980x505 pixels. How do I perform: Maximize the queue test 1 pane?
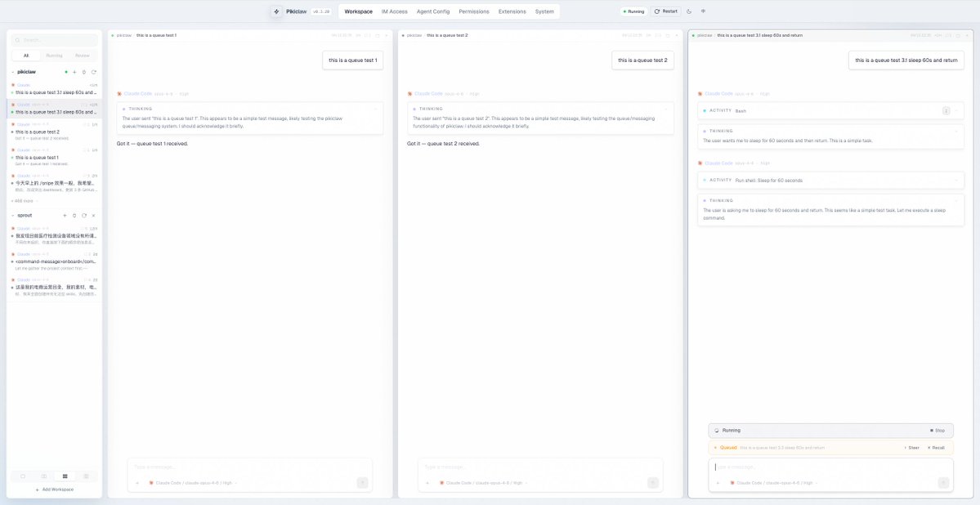pos(378,36)
